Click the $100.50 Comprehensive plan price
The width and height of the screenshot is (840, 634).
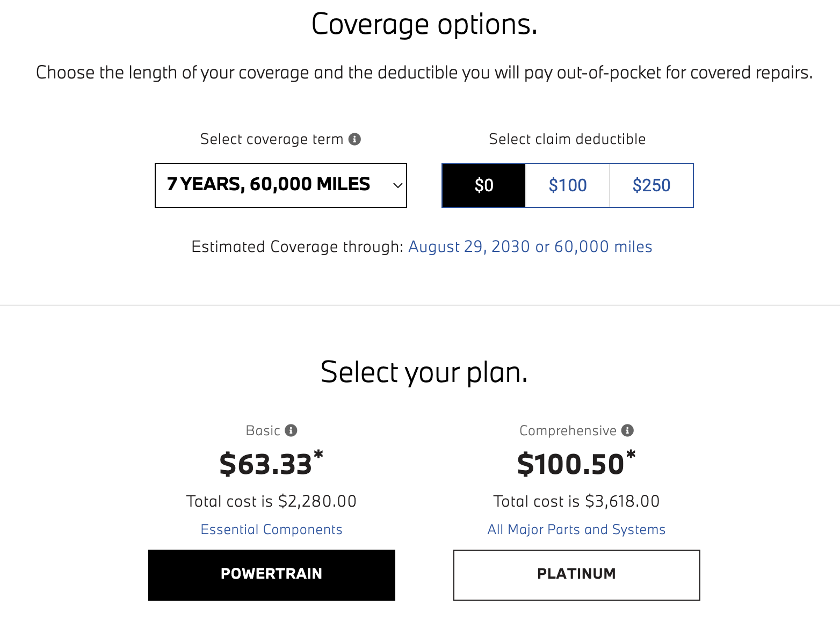[571, 464]
